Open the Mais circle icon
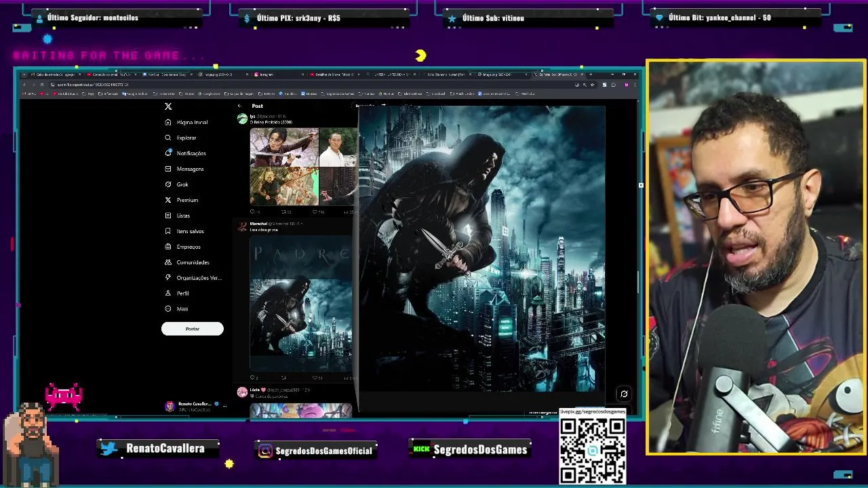This screenshot has width=868, height=488. point(168,309)
